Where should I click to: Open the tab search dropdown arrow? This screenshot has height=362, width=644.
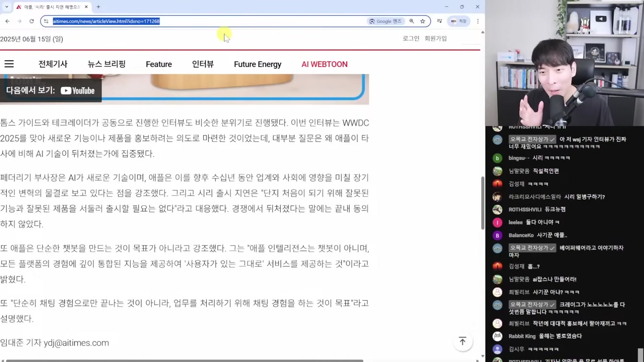pyautogui.click(x=7, y=7)
